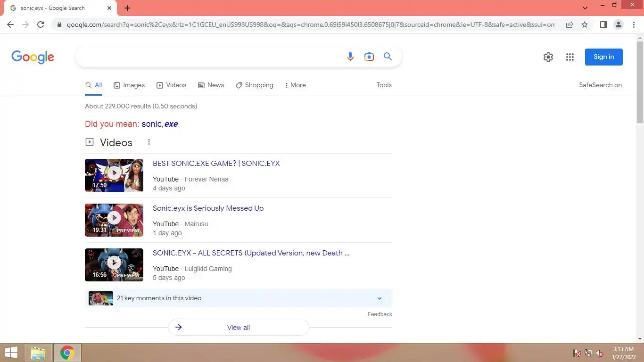Switch to the Videos tab
Image resolution: width=644 pixels, height=362 pixels.
coord(172,85)
